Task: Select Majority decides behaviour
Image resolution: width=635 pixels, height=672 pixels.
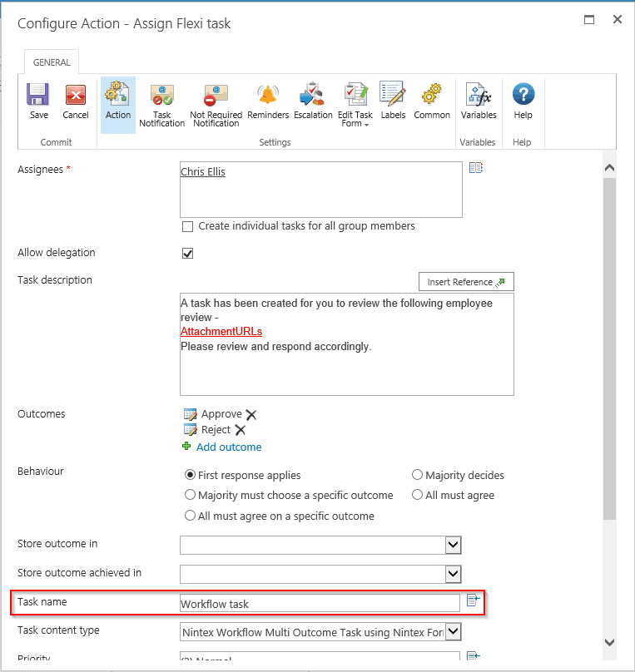Action: 417,474
